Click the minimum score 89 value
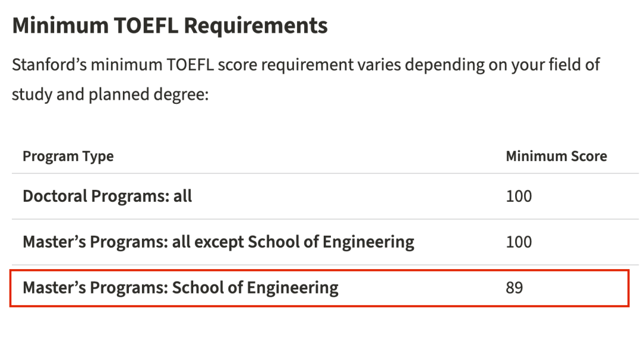644x345 pixels. pos(514,288)
